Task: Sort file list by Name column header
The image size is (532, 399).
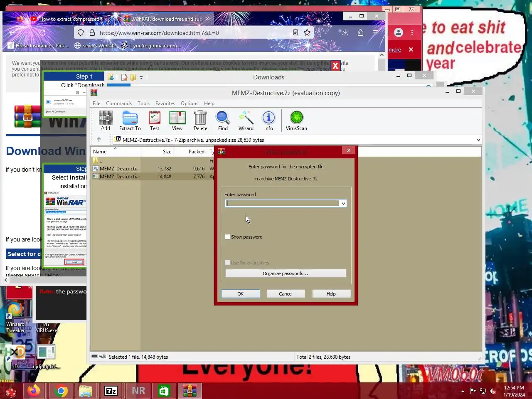Action: coord(115,152)
